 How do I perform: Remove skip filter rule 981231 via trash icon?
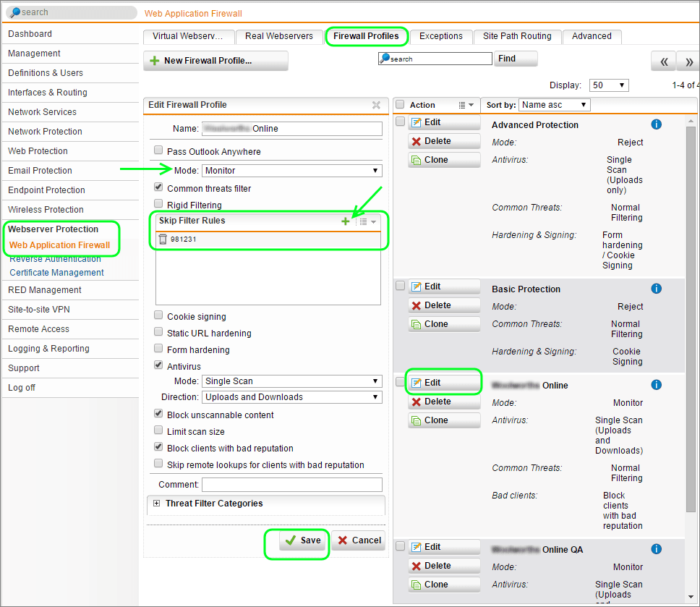coord(163,239)
